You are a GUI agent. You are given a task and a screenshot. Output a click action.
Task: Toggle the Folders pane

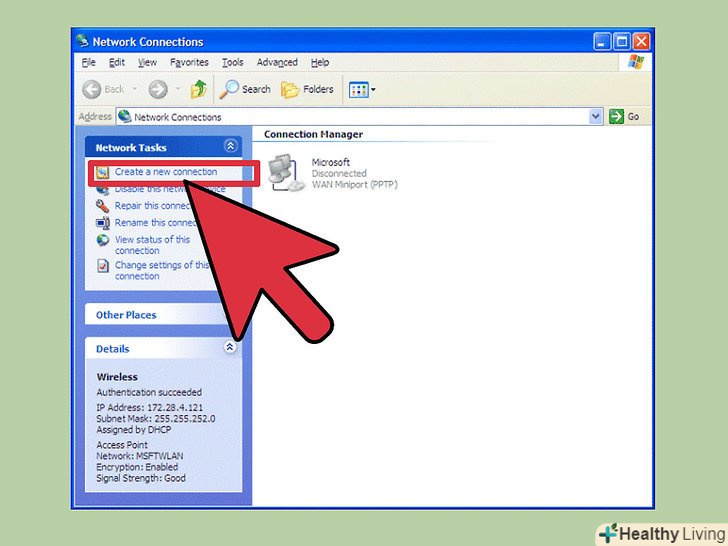point(307,89)
